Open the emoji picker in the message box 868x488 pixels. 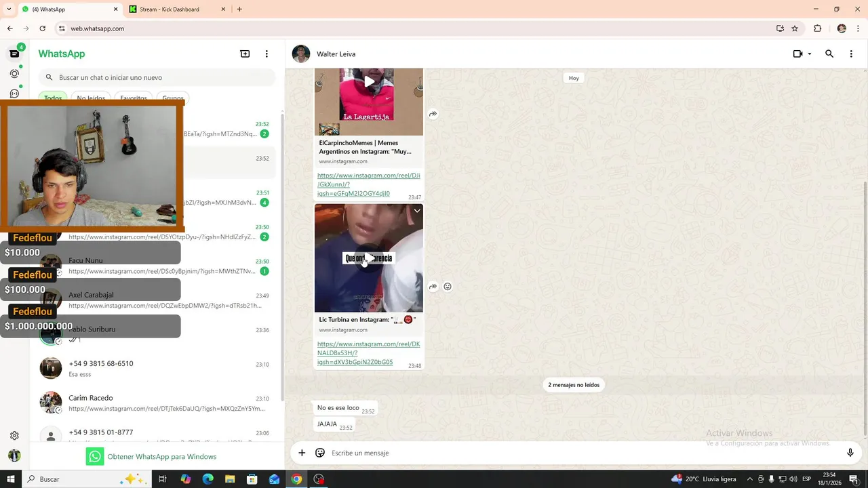[320, 453]
